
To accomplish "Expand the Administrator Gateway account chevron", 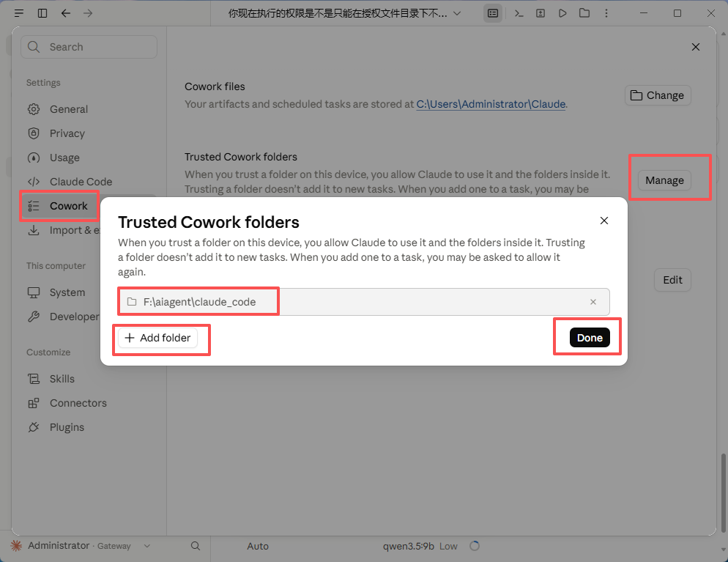I will [x=146, y=546].
